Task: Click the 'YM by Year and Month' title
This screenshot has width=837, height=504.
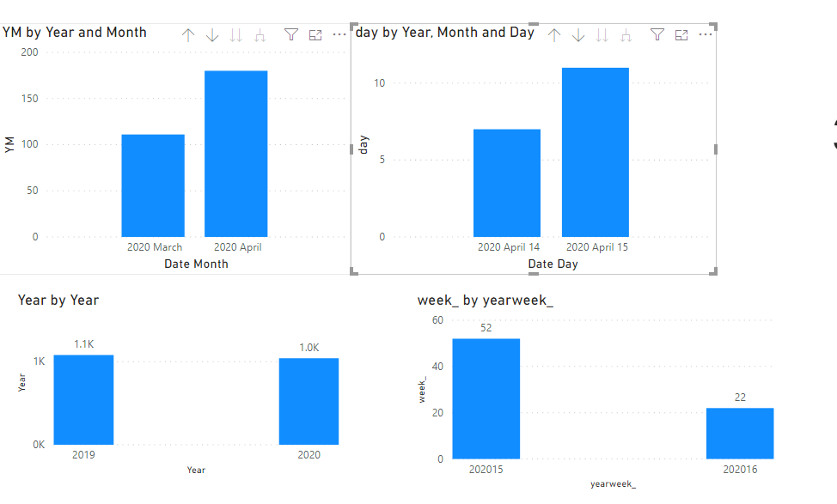Action: 74,33
